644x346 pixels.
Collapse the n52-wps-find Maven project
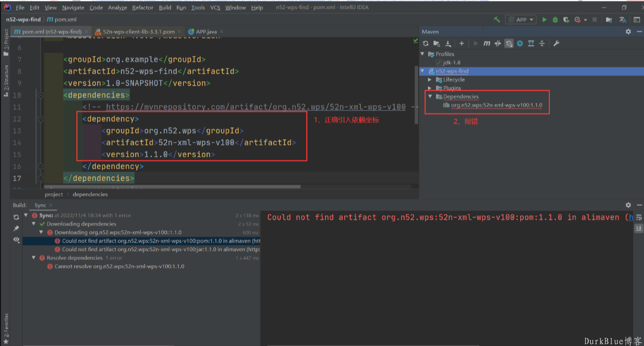pyautogui.click(x=423, y=71)
